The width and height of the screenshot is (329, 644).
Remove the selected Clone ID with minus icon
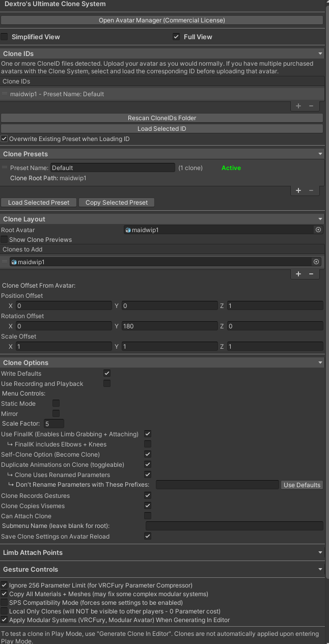click(311, 106)
